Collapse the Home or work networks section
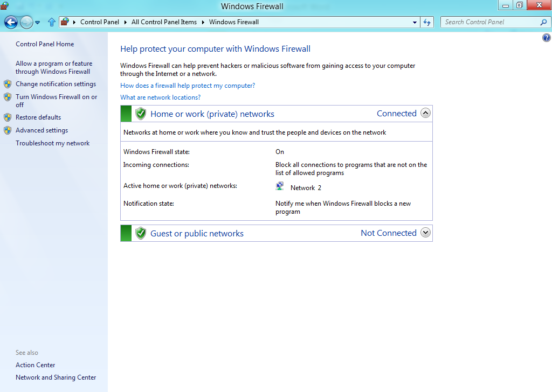Screen dimensions: 552x392 426,113
